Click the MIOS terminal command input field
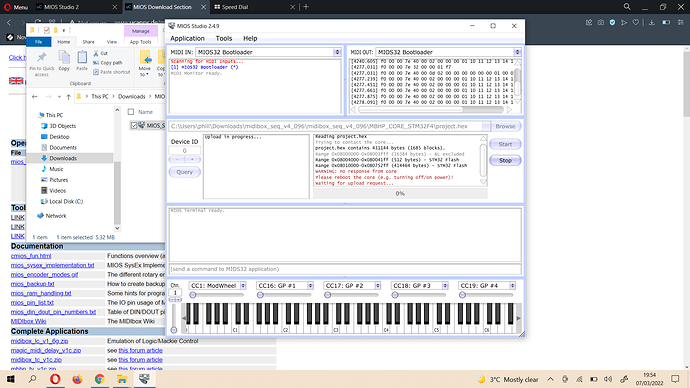The image size is (690, 388). click(x=345, y=269)
